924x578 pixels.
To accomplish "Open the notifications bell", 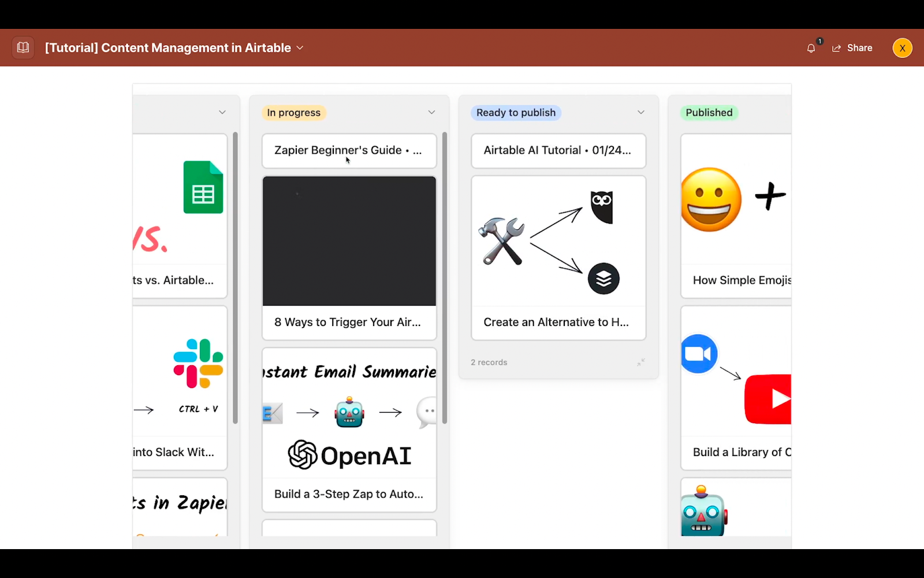I will point(811,48).
